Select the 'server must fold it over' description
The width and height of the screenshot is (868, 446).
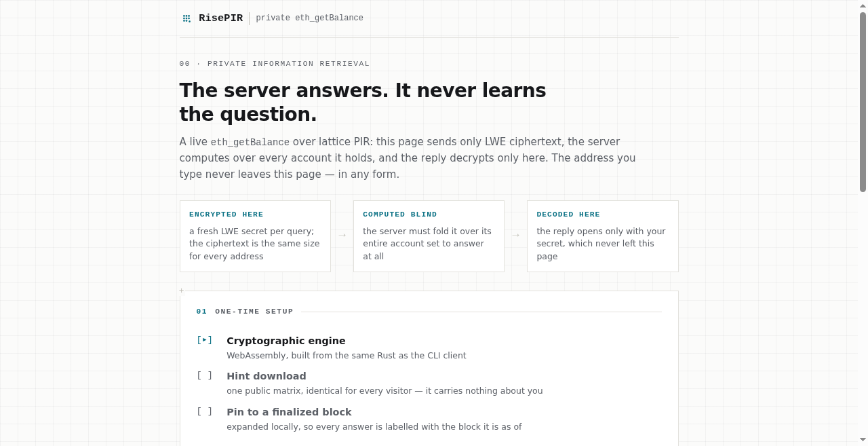[427, 244]
